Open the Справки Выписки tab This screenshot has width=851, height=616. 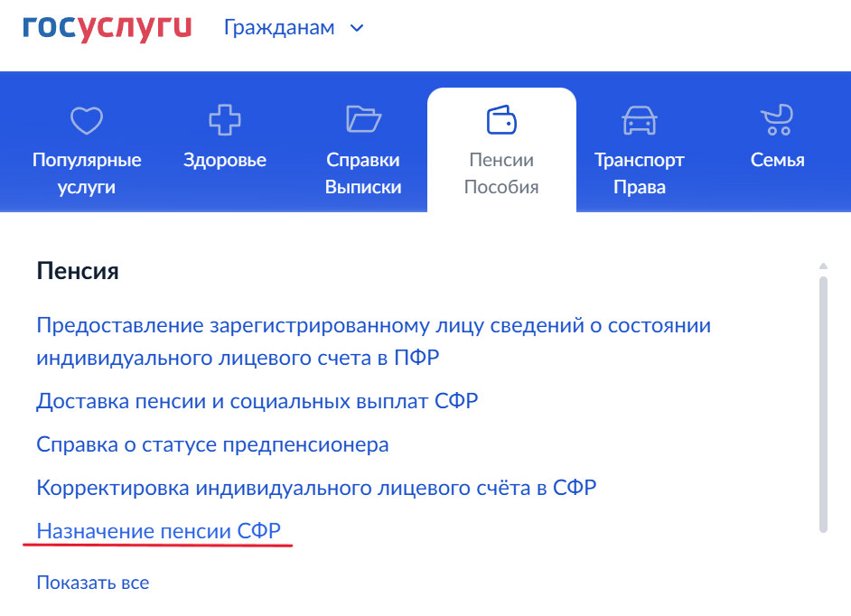(363, 149)
